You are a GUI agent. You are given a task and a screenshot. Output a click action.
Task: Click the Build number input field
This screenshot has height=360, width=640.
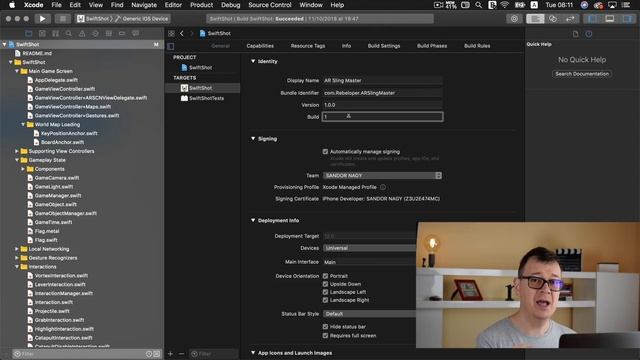click(382, 117)
